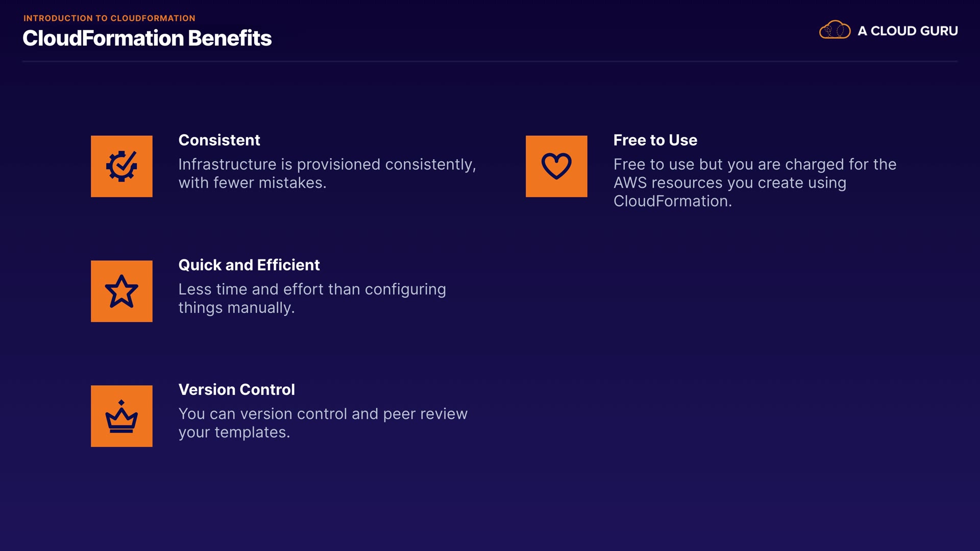Click the 'your templates.' text line
Viewport: 980px width, 551px height.
pyautogui.click(x=234, y=433)
